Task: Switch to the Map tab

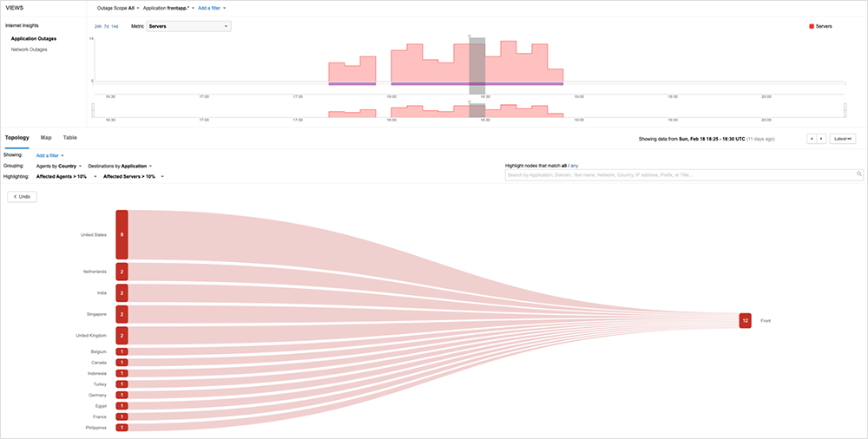Action: pos(46,137)
